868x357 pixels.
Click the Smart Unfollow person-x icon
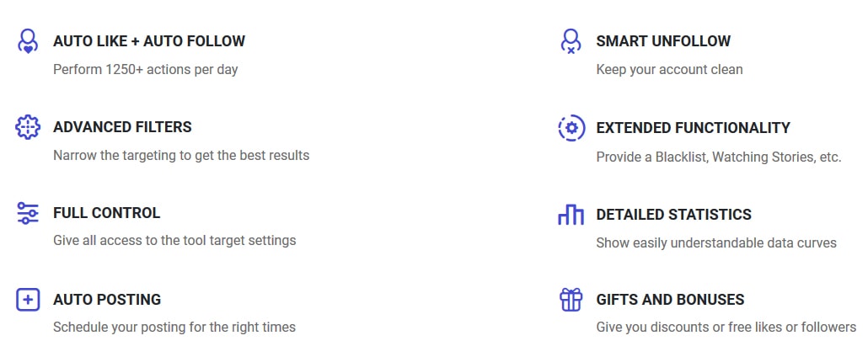pos(571,41)
